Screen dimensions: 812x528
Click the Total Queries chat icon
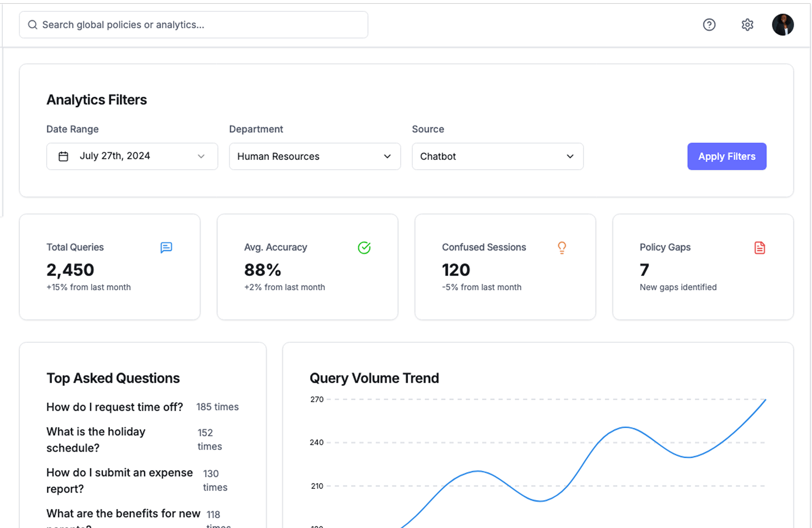[x=166, y=247]
